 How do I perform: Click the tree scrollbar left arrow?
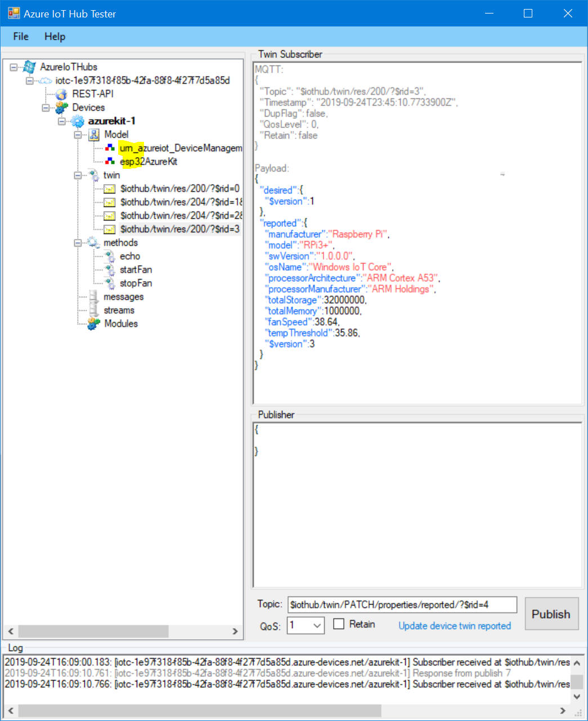pyautogui.click(x=11, y=631)
